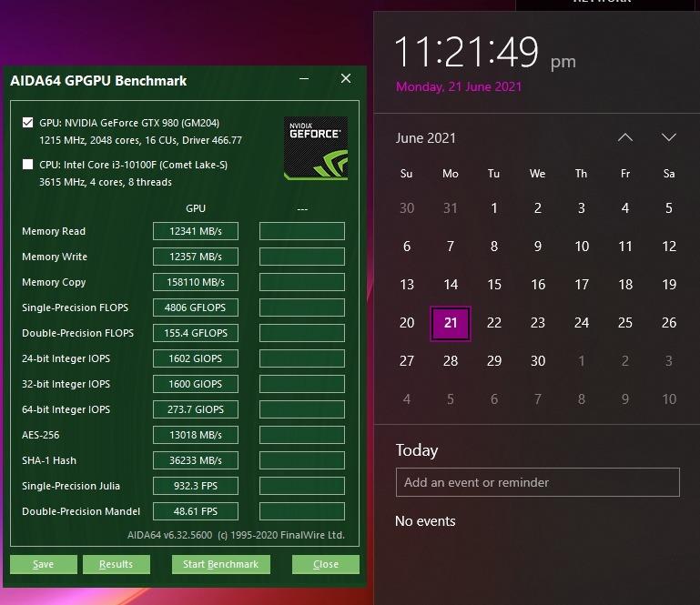Select highlighted date 21 in the calendar
The height and width of the screenshot is (605, 700).
click(x=451, y=323)
